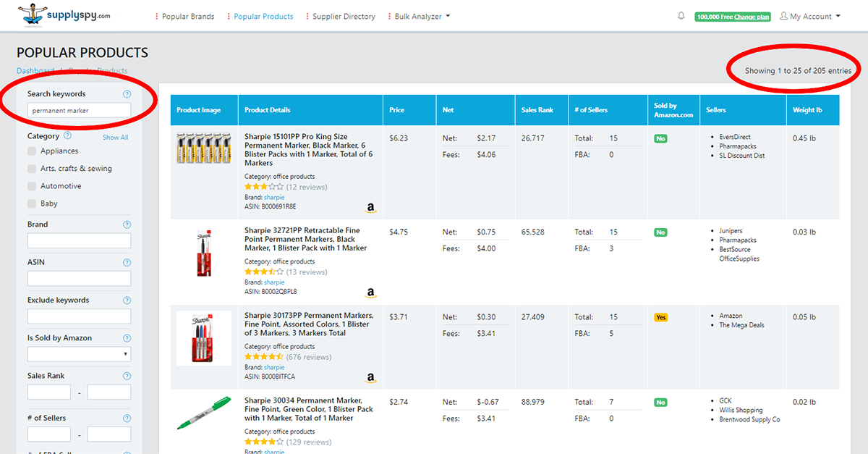Open Amazon icon for ASIN B000691R8E
Viewport: 868px width, 454px height.
(x=371, y=208)
